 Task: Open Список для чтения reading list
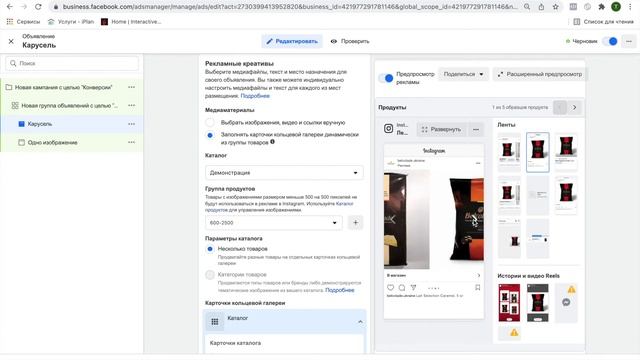pos(603,22)
